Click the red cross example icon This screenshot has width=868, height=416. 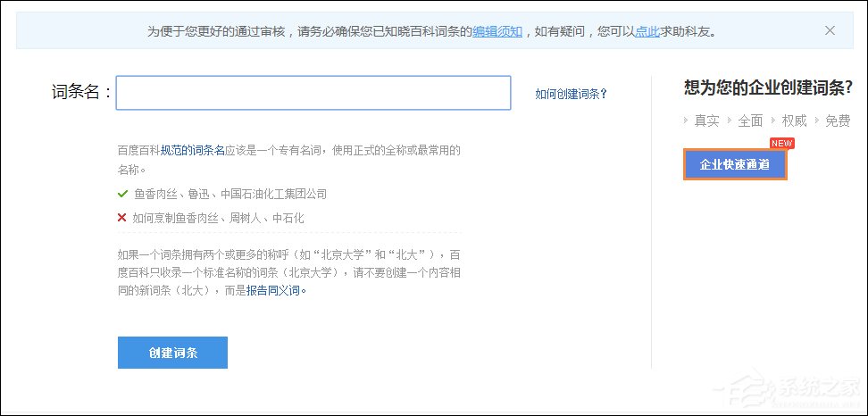tap(122, 218)
